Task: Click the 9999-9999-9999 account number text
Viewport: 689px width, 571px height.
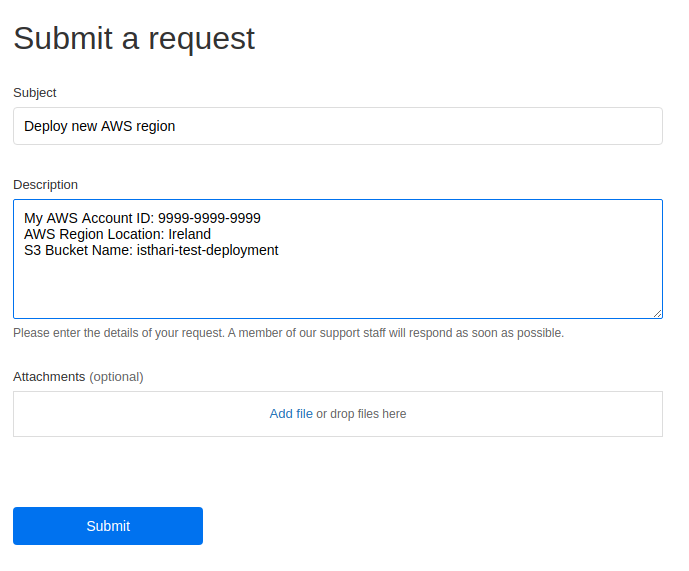Action: point(209,218)
